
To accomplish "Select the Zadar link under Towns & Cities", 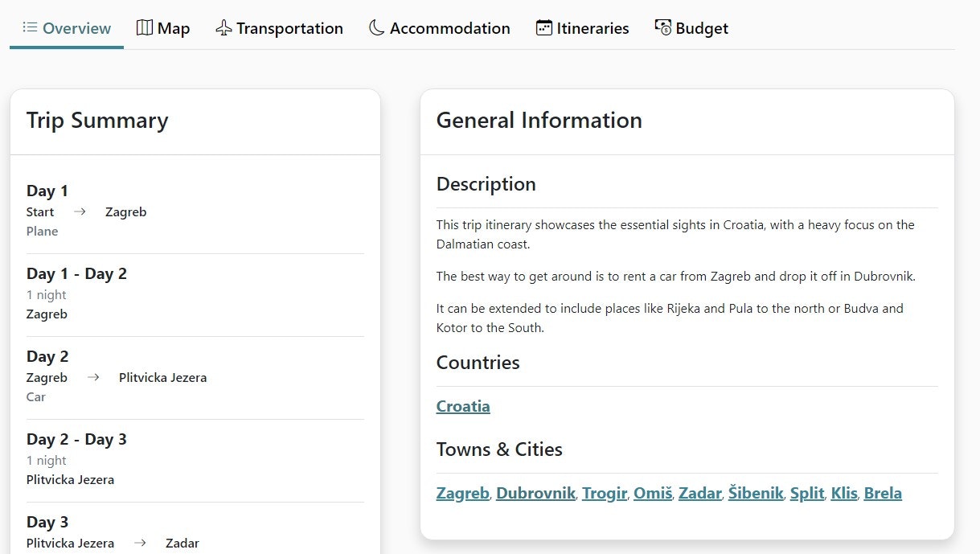I will click(x=699, y=493).
